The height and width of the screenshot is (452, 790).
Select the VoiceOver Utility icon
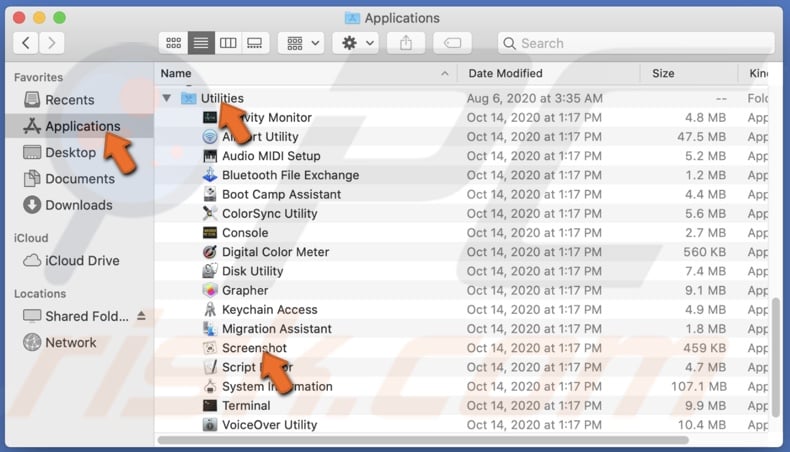(x=210, y=425)
